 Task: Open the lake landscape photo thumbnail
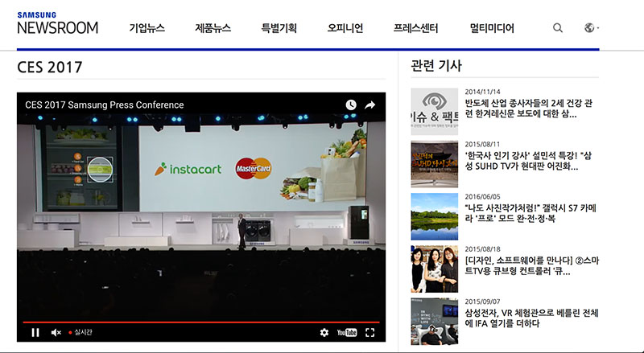tap(435, 216)
